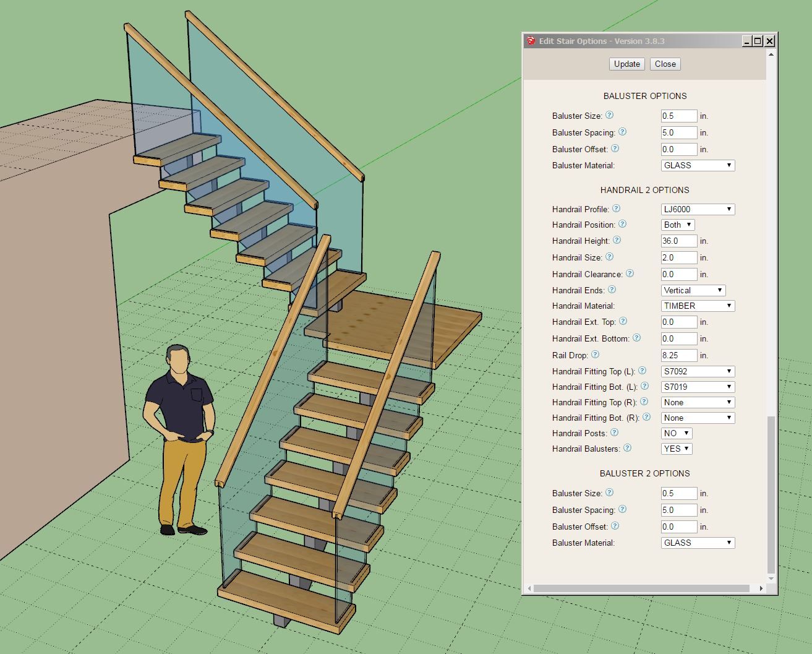Show help icon for Handrail Fitting Top (L)
Viewport: 812px width, 654px height.
click(642, 371)
